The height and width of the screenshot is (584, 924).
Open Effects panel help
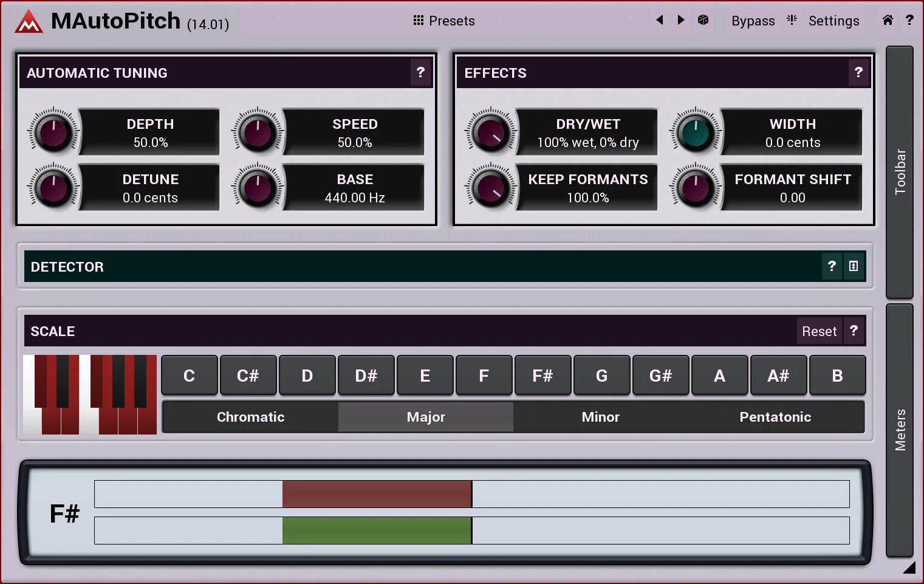click(x=858, y=72)
